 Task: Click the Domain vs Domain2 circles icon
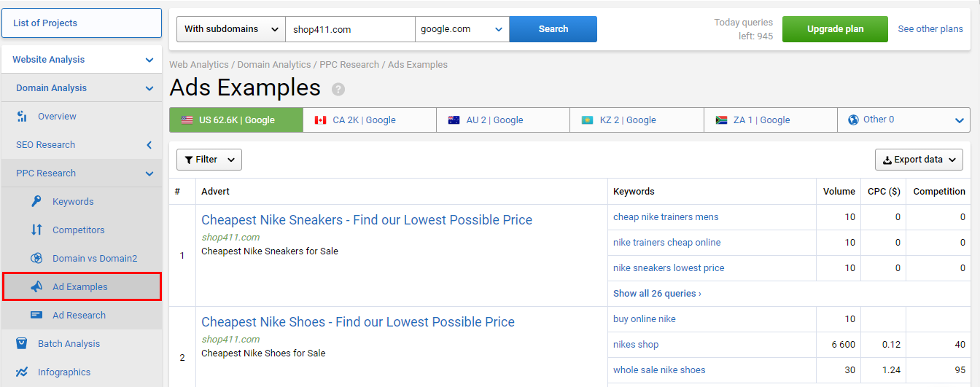pyautogui.click(x=36, y=258)
